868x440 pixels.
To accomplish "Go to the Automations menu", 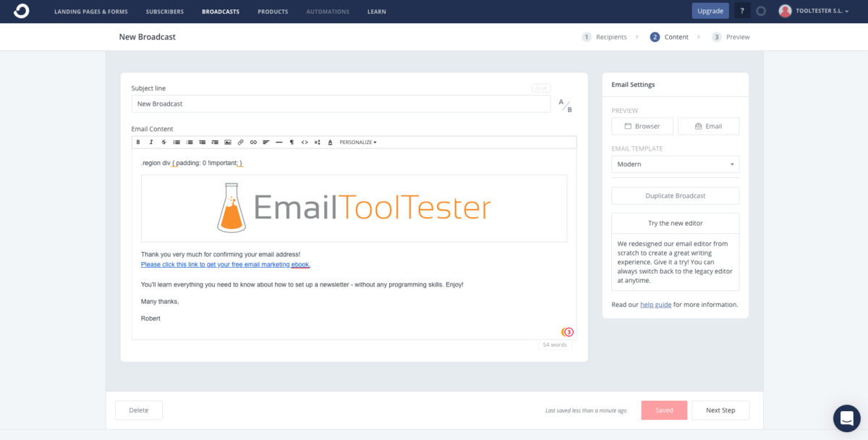I will click(x=327, y=12).
